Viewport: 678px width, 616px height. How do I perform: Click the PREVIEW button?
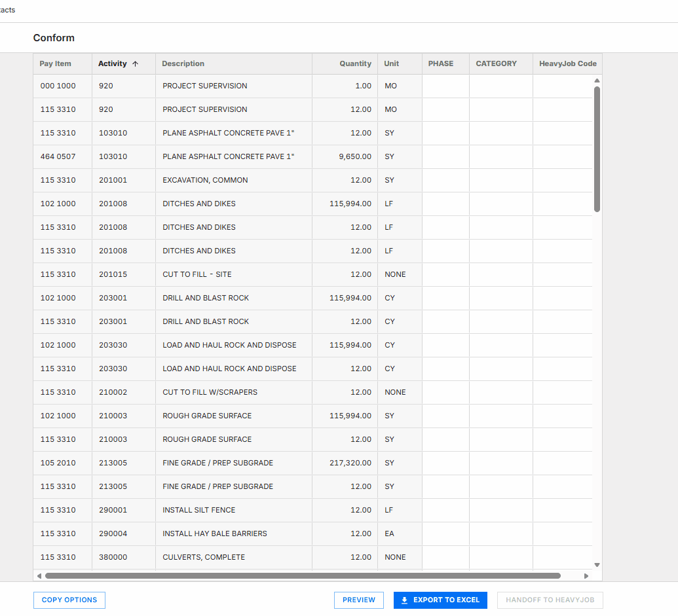coord(358,600)
